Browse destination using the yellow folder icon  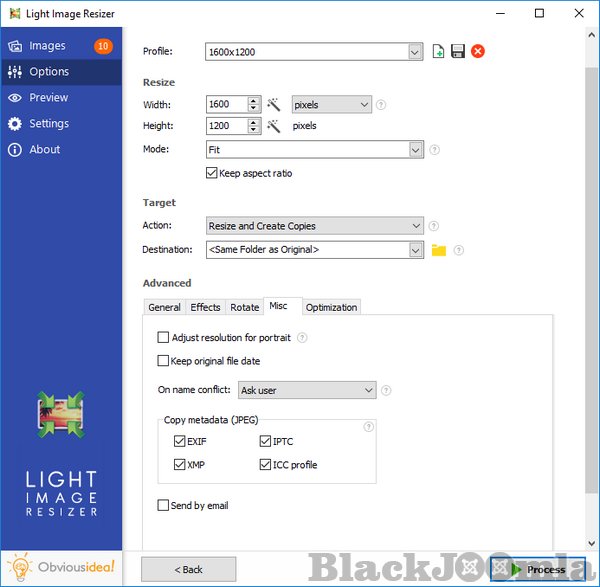(x=438, y=250)
